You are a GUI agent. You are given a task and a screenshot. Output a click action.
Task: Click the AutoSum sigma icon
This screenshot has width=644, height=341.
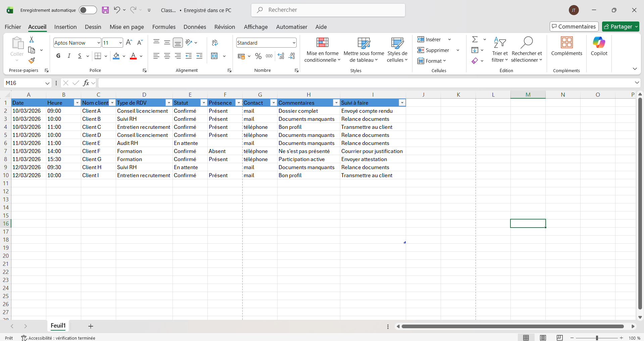click(475, 40)
